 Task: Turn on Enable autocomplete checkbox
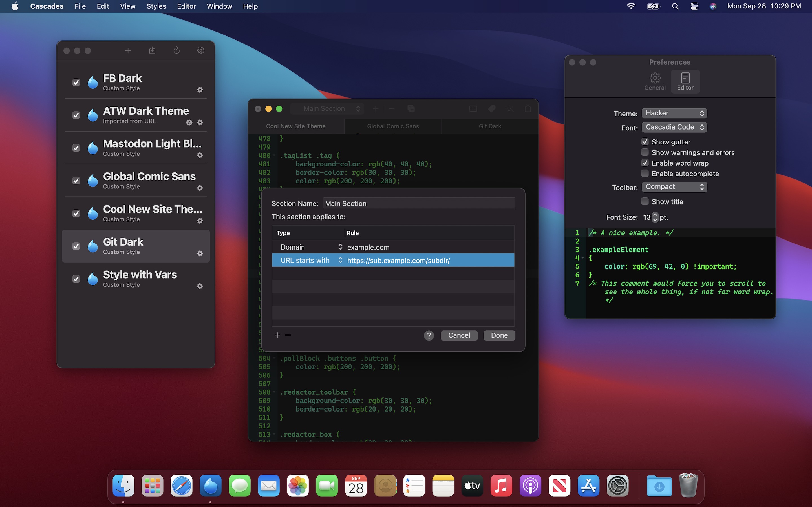pyautogui.click(x=645, y=174)
